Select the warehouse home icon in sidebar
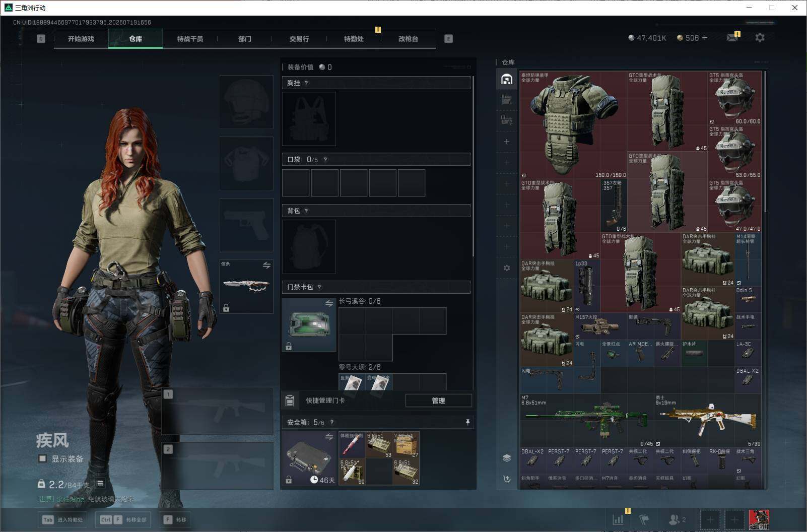 [507, 79]
